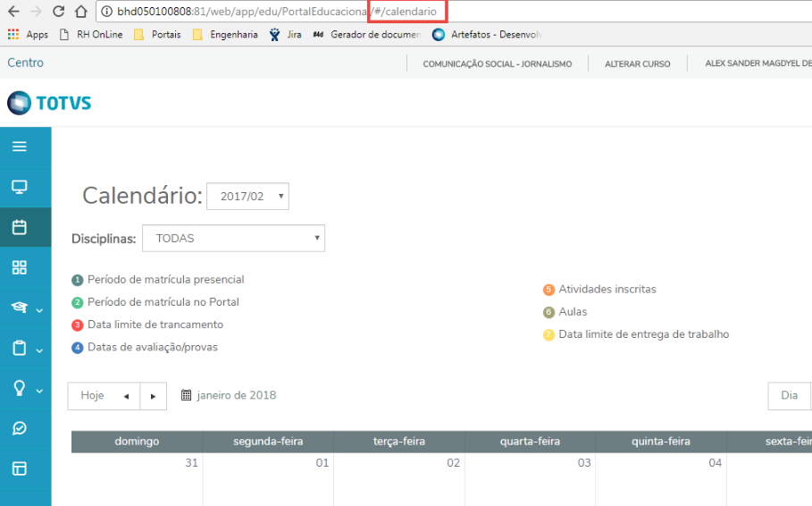The height and width of the screenshot is (506, 812).
Task: Go to previous month arrow
Action: 126,396
